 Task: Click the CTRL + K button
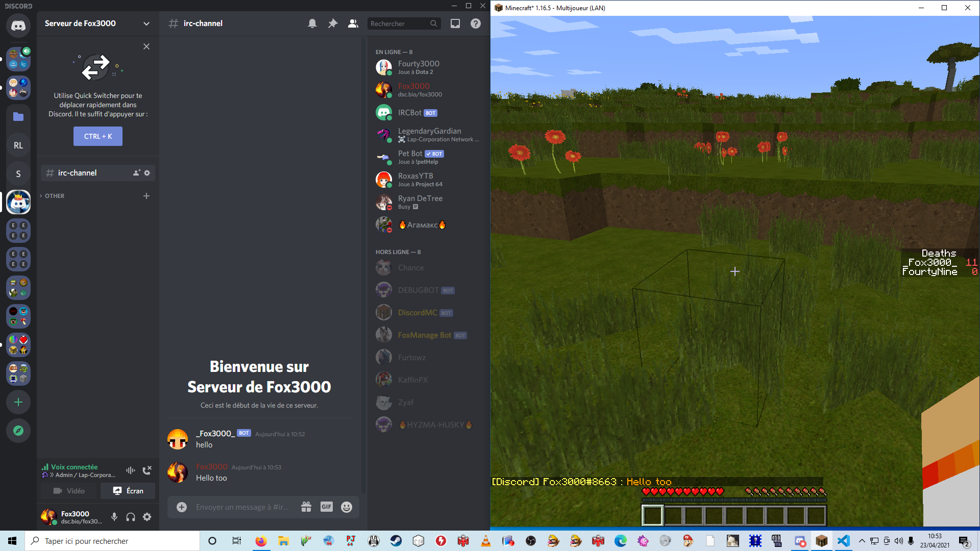point(98,136)
